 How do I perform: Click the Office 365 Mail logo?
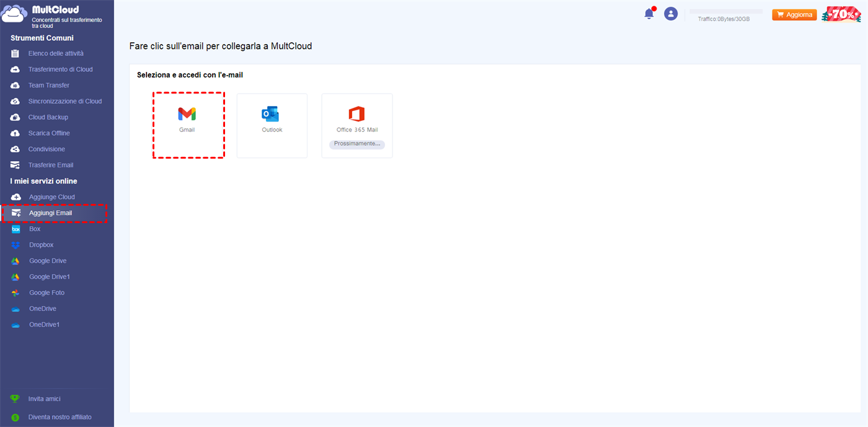[356, 114]
